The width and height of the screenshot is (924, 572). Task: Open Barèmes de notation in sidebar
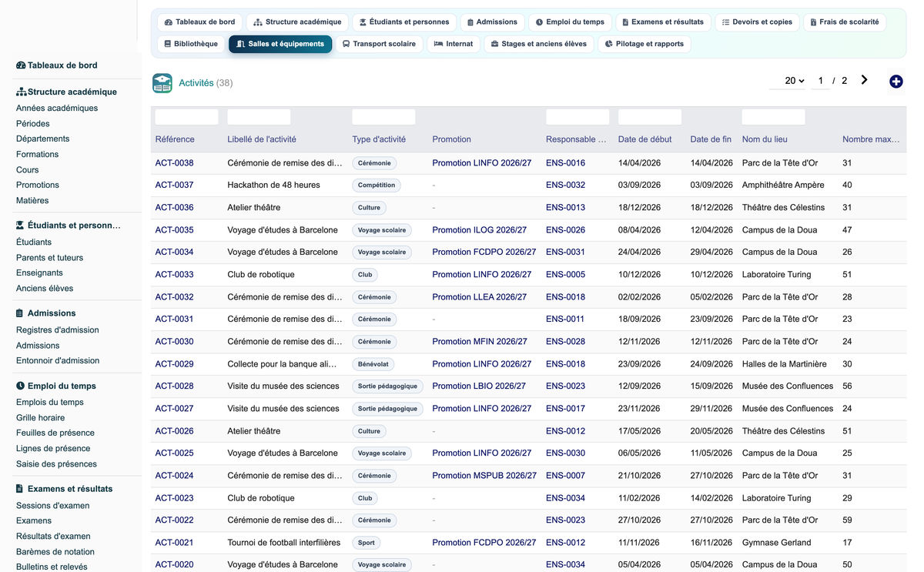[x=55, y=552]
